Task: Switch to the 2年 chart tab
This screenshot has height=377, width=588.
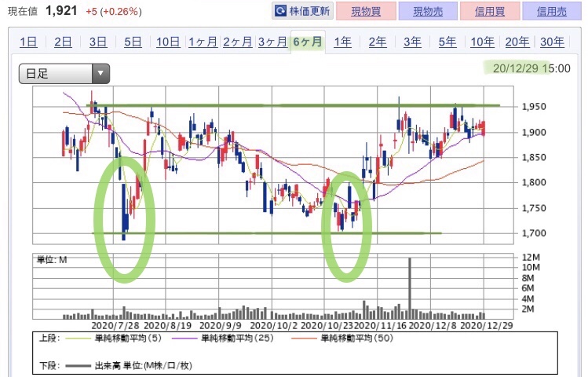Action: [378, 42]
